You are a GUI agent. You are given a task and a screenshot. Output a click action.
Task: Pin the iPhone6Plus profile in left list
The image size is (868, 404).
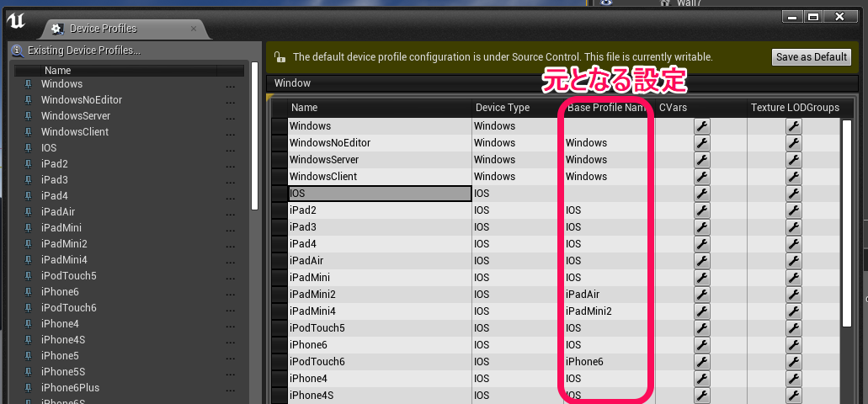pos(29,388)
